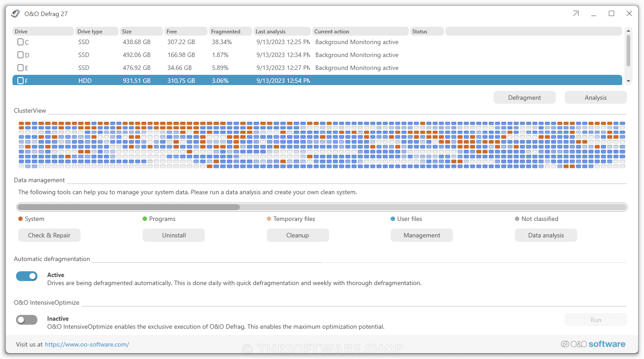Sort by the Last analysis column header
644x359 pixels.
pos(282,31)
